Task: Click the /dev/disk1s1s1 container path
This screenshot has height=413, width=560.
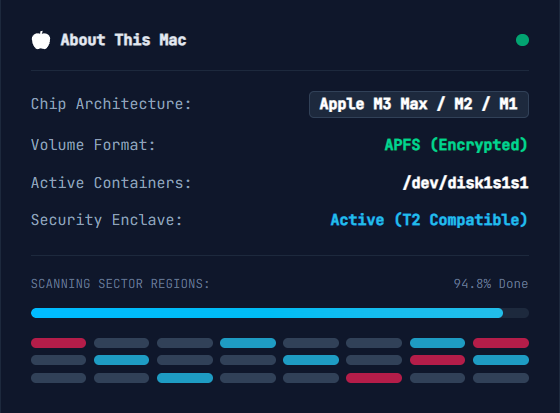Action: (x=465, y=183)
